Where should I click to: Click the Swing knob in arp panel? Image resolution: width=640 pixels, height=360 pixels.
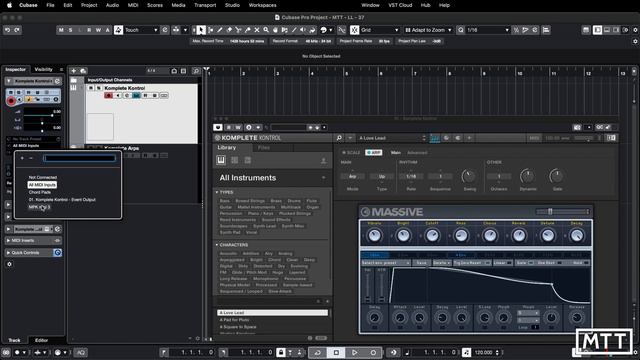click(x=468, y=176)
